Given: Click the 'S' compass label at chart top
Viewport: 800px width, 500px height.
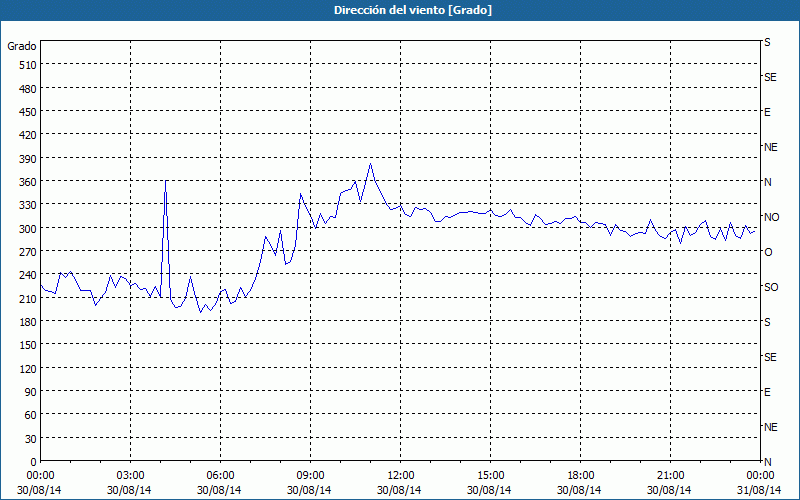Looking at the screenshot, I should 767,43.
